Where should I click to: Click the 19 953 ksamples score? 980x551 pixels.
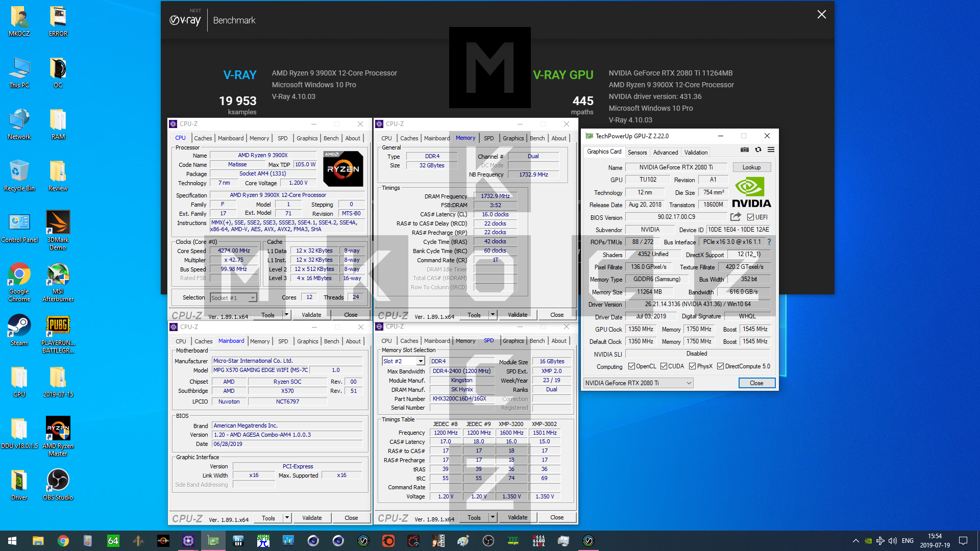238,101
